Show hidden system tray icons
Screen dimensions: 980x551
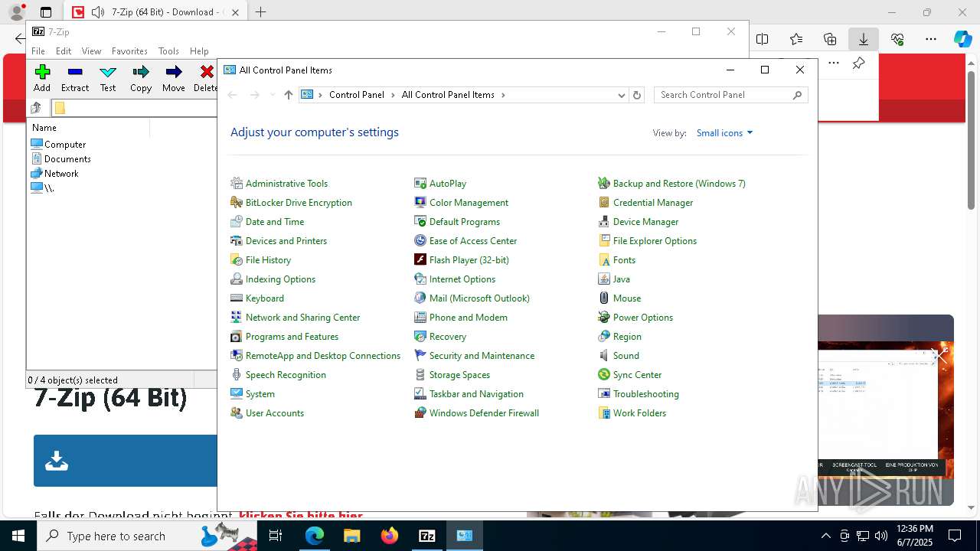[x=825, y=536]
